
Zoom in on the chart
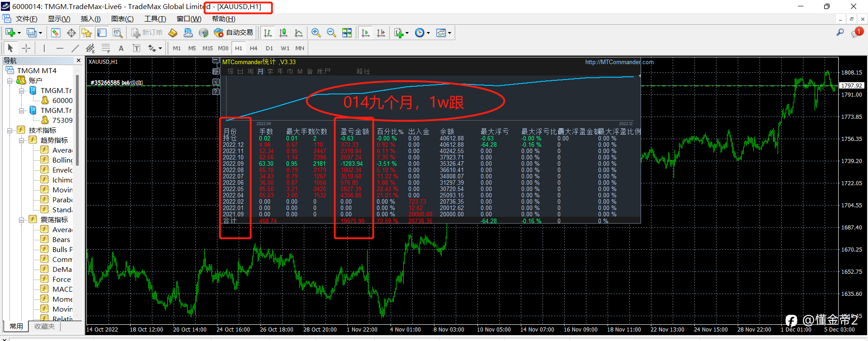point(316,33)
